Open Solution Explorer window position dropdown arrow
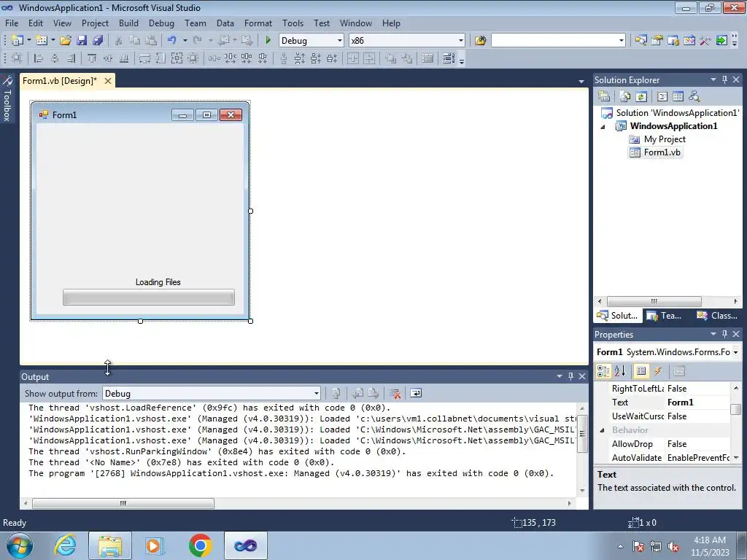This screenshot has width=747, height=560. tap(713, 80)
